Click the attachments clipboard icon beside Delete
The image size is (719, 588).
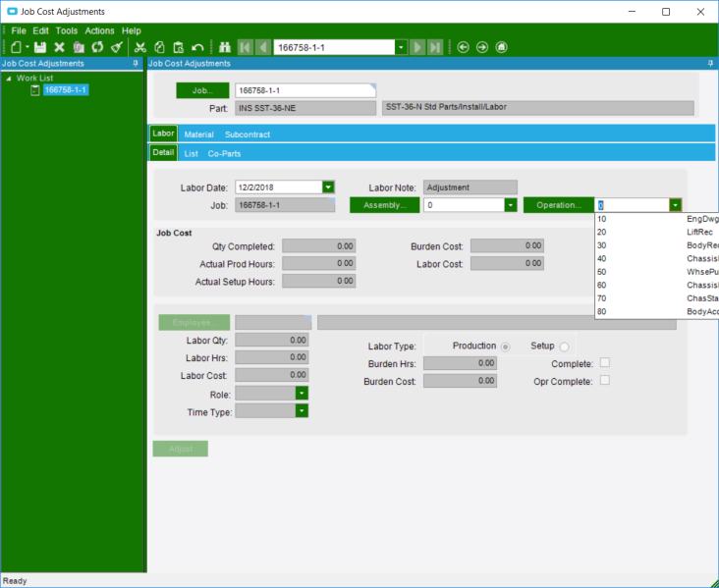[x=79, y=47]
